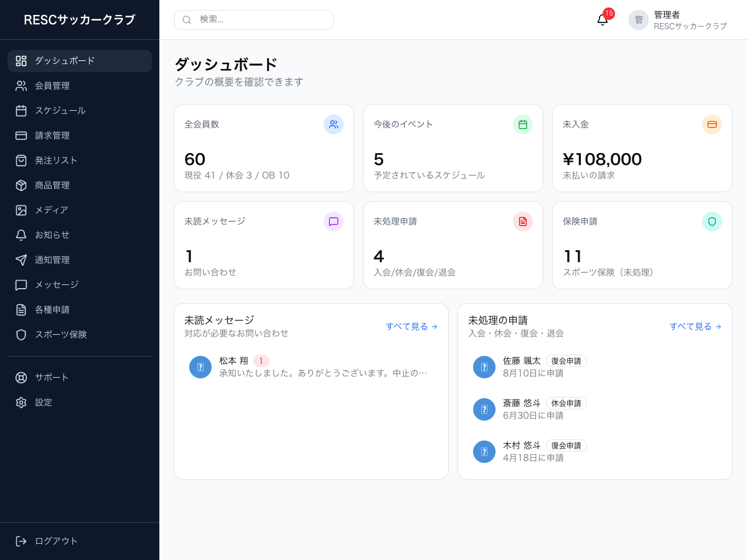Click the 設定 gear icon

coord(21,403)
